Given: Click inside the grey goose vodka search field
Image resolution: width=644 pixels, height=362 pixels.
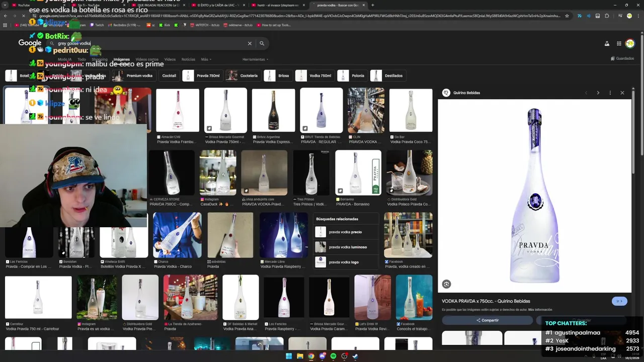Looking at the screenshot, I should pos(151,44).
